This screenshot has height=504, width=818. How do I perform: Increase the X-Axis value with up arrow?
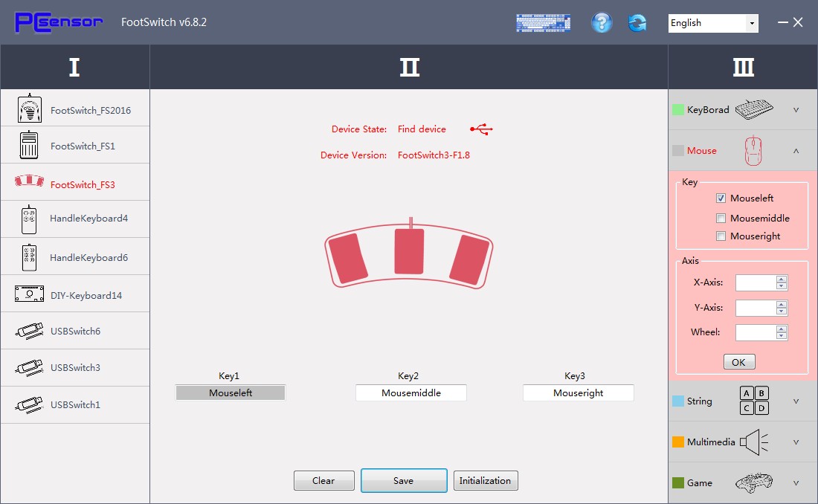coord(782,279)
